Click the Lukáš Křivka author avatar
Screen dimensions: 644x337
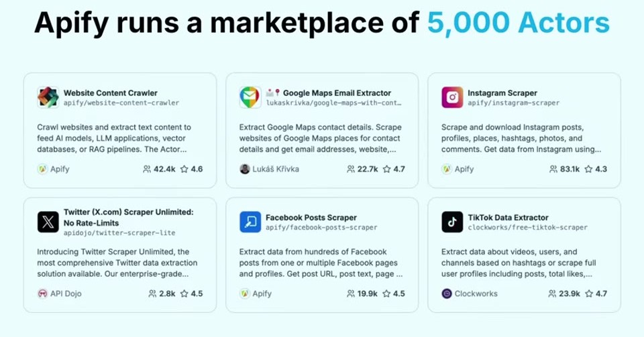(x=244, y=169)
